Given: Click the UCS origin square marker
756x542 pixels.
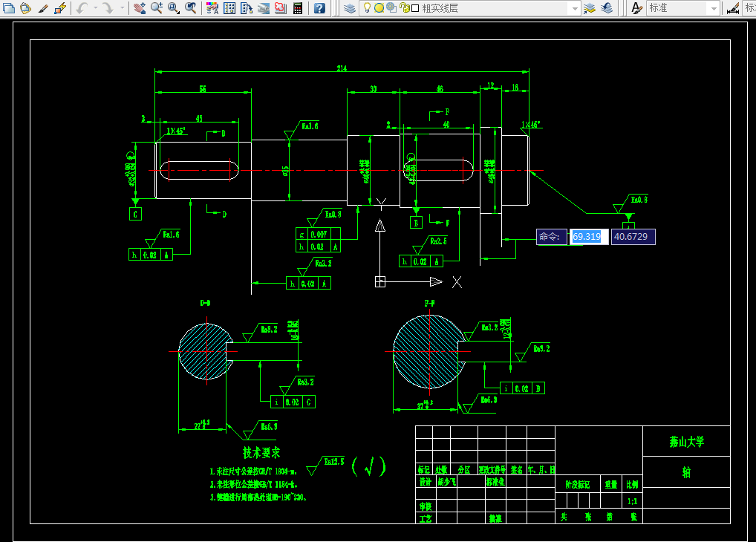Looking at the screenshot, I should [380, 281].
